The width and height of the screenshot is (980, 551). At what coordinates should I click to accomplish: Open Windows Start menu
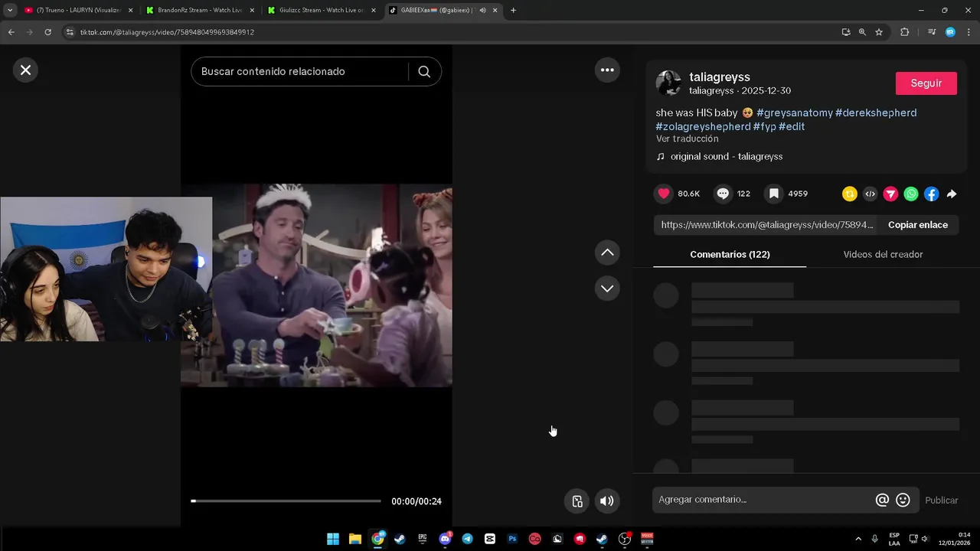point(333,539)
